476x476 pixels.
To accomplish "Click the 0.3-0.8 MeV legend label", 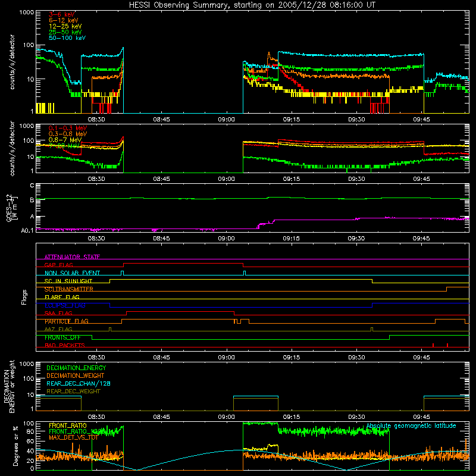I will pyautogui.click(x=68, y=134).
